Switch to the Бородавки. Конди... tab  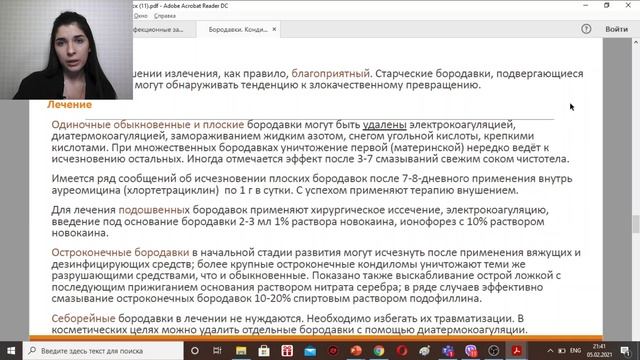point(238,29)
